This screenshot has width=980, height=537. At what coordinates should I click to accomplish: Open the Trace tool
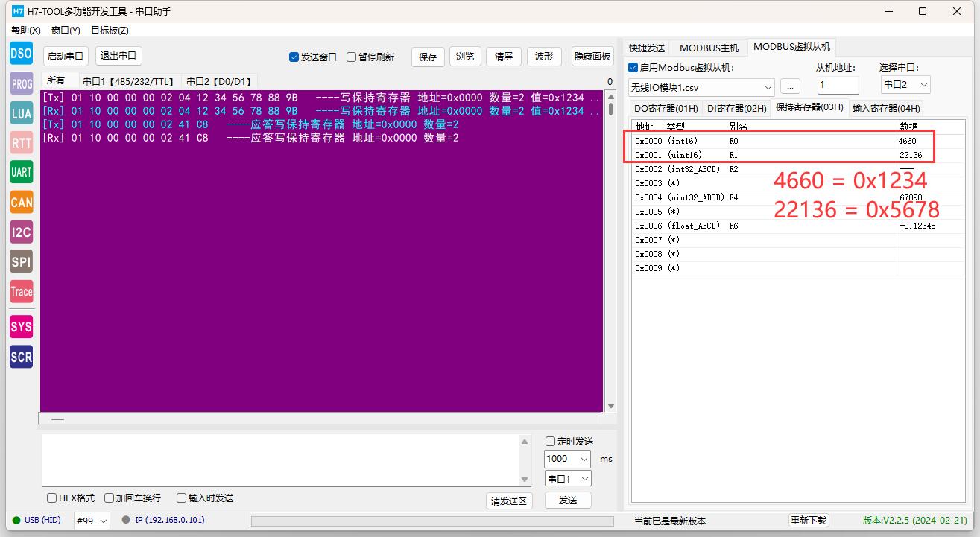coord(21,291)
